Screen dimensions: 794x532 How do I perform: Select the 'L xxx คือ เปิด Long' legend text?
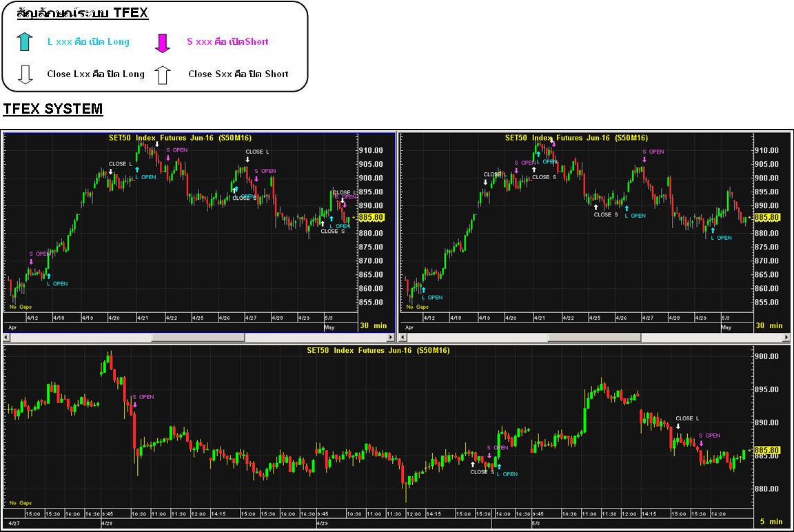click(x=89, y=41)
